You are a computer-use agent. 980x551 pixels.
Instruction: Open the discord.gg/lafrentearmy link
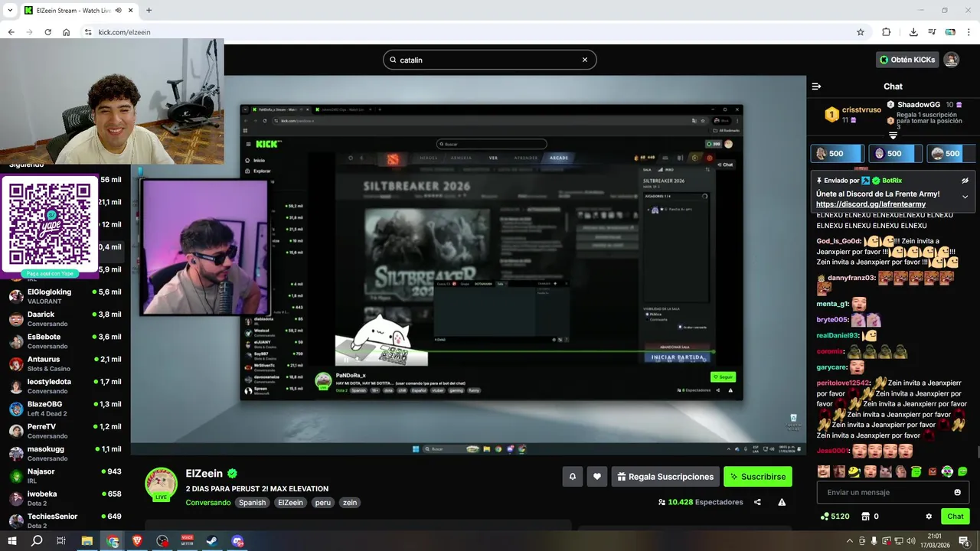[871, 204]
